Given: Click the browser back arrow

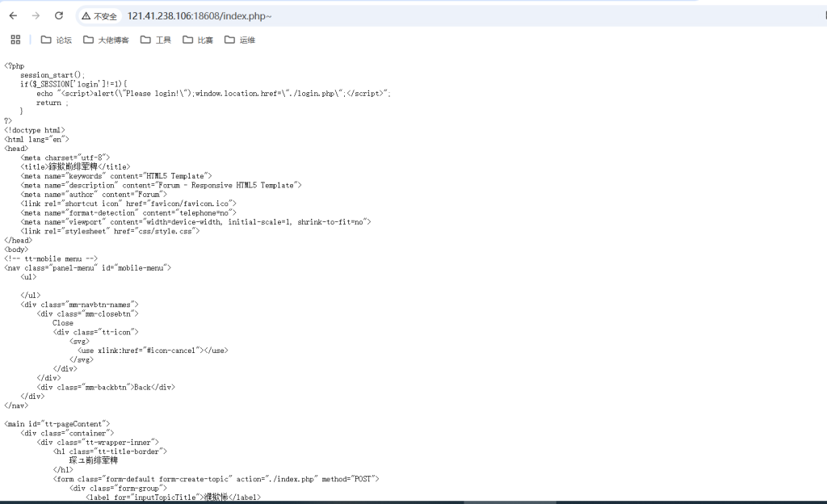Looking at the screenshot, I should 13,16.
